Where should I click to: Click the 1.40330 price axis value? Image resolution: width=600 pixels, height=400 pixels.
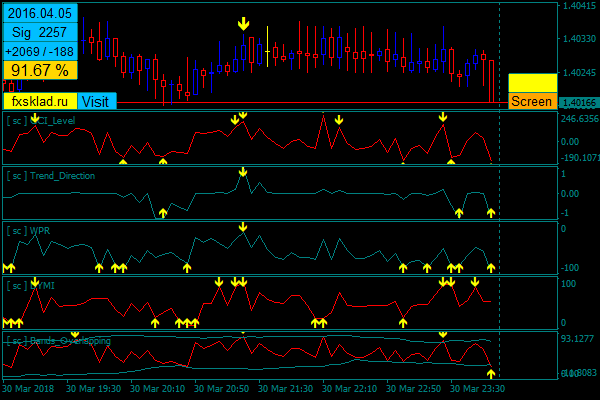pyautogui.click(x=579, y=39)
